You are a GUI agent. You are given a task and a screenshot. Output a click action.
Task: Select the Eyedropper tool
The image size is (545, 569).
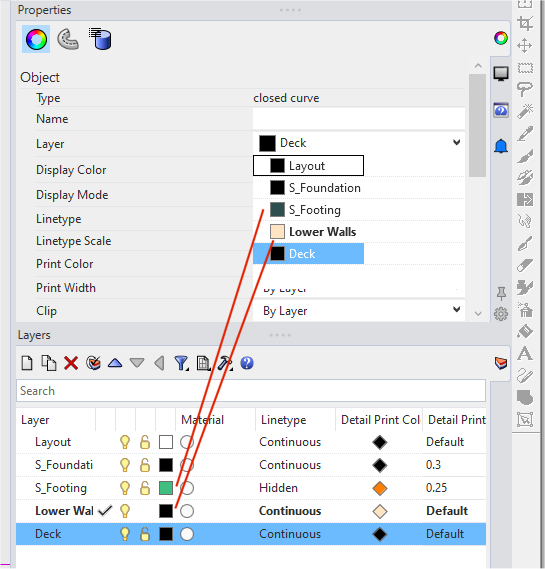coord(525,134)
